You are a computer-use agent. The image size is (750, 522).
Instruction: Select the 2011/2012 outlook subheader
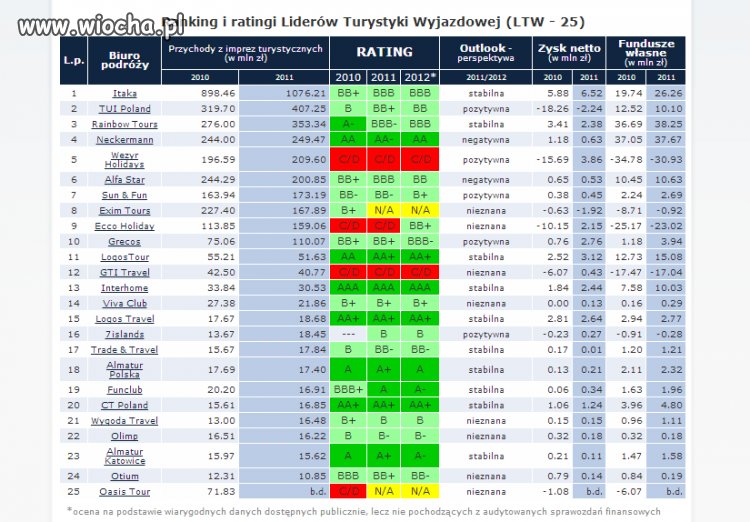tap(486, 78)
